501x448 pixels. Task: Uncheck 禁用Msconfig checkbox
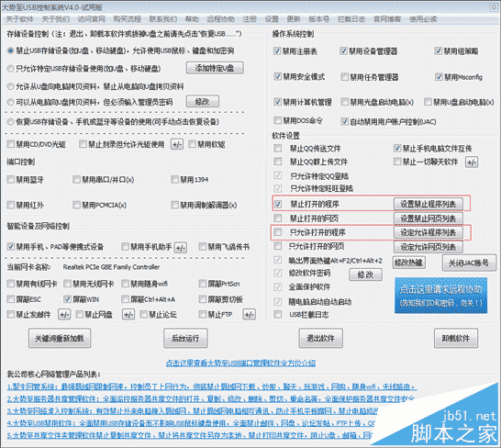pos(439,77)
